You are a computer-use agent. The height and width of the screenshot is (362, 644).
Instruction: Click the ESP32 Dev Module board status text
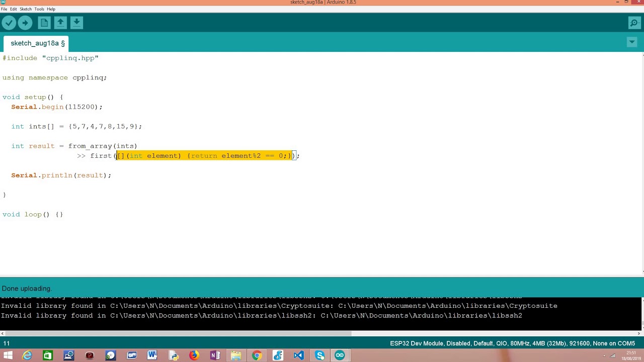[x=512, y=343]
